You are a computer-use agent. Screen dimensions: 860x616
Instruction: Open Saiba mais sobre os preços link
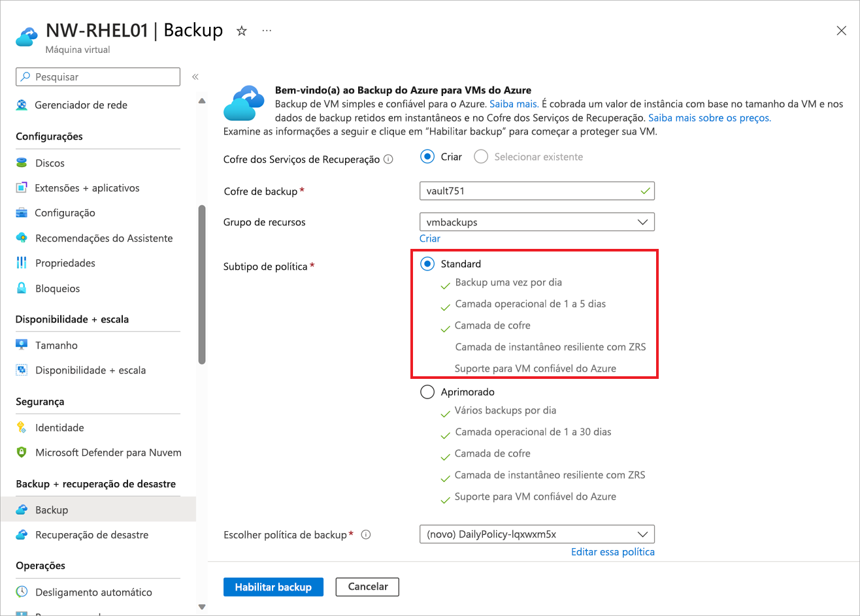(x=710, y=118)
